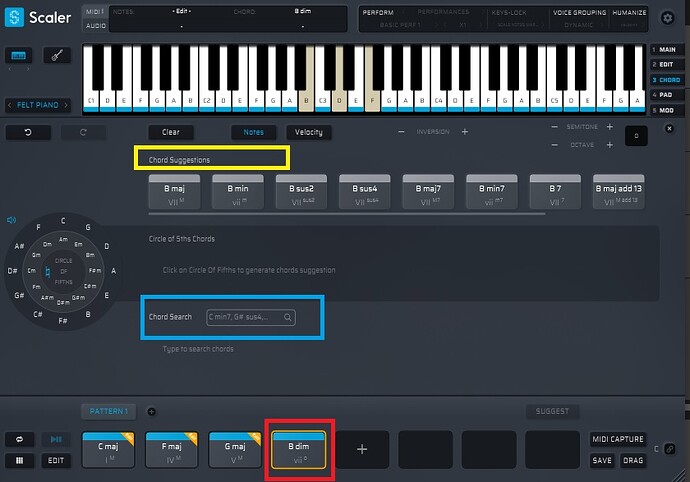
Task: Open the settings gear icon
Action: click(x=668, y=18)
